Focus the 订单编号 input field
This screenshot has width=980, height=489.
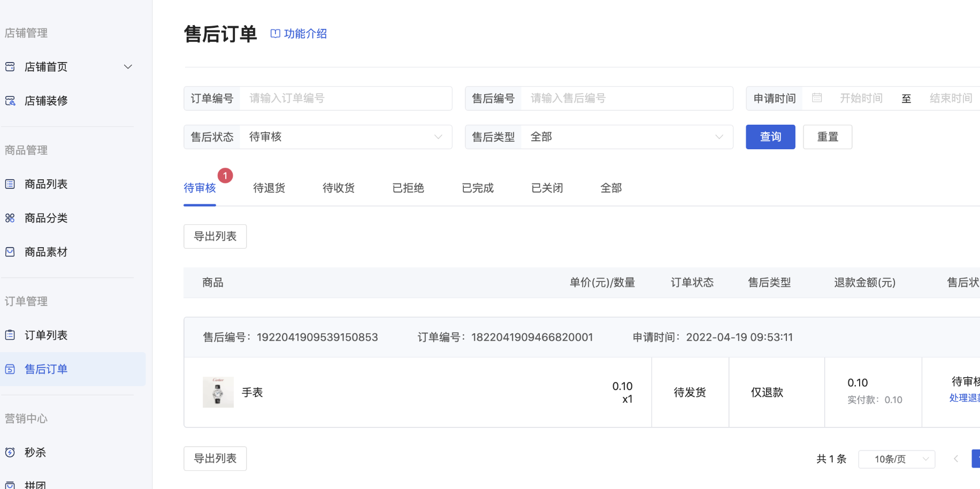pyautogui.click(x=346, y=98)
